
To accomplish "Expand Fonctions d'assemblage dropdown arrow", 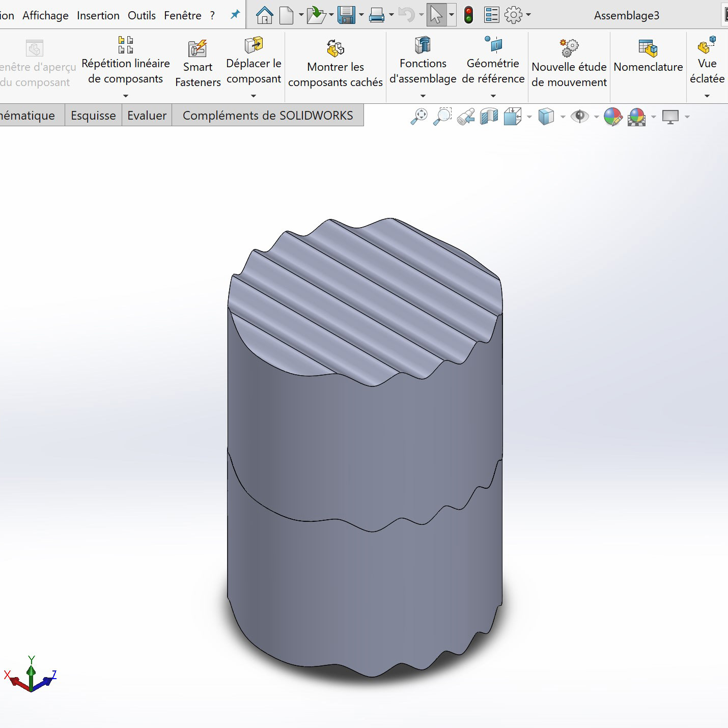I will coord(423,96).
